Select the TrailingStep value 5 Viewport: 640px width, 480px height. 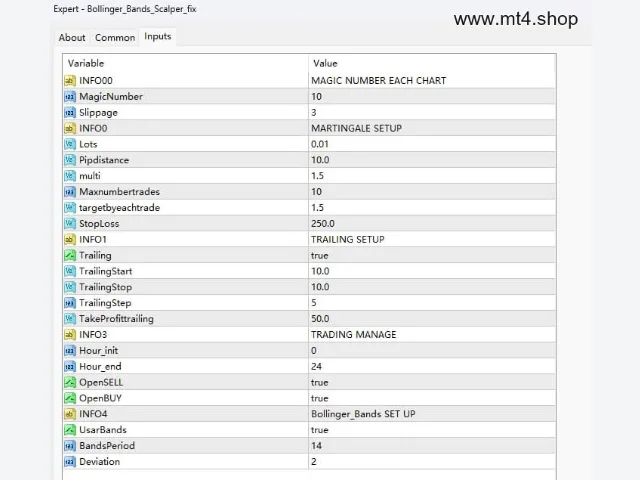coord(313,303)
